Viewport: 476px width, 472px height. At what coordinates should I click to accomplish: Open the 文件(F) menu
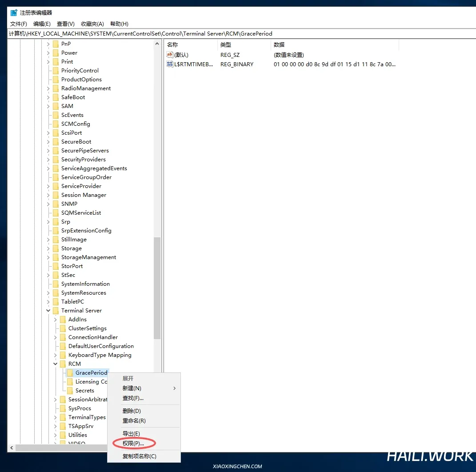coord(19,24)
